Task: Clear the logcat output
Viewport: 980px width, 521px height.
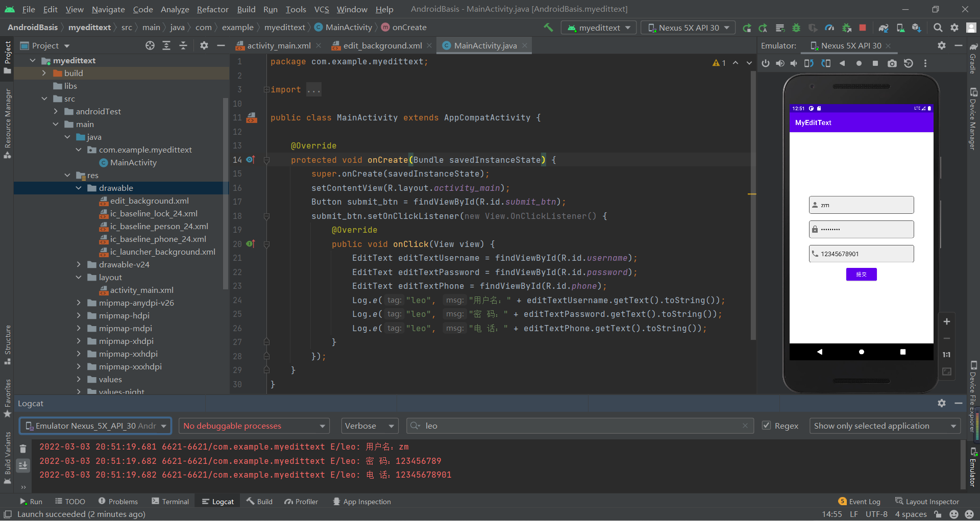Action: tap(23, 449)
